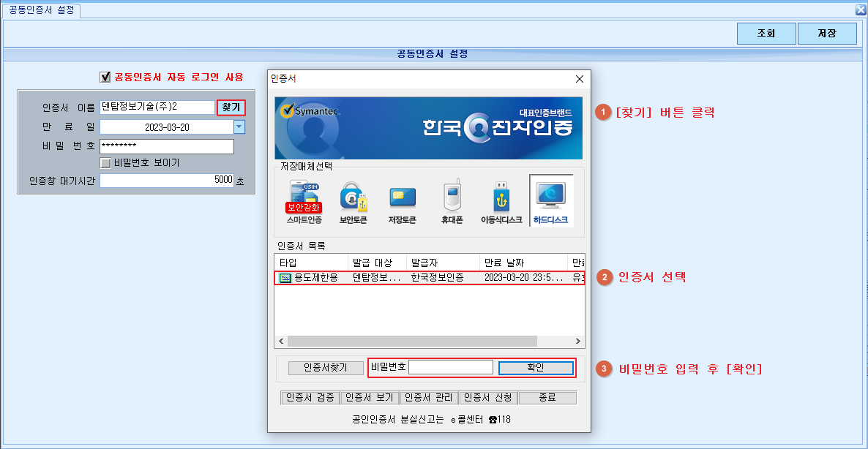The width and height of the screenshot is (868, 449).
Task: Select the 이동식디스크 USB icon
Action: tap(501, 197)
